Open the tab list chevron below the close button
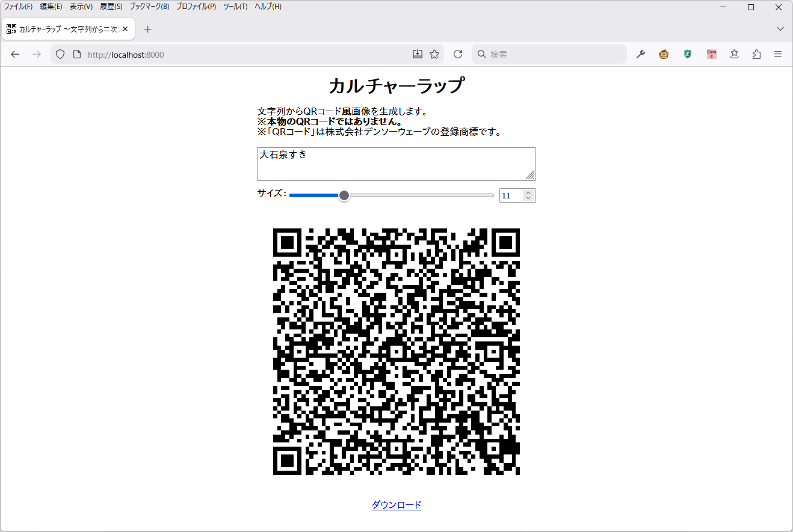Viewport: 793px width, 532px height. click(x=780, y=28)
